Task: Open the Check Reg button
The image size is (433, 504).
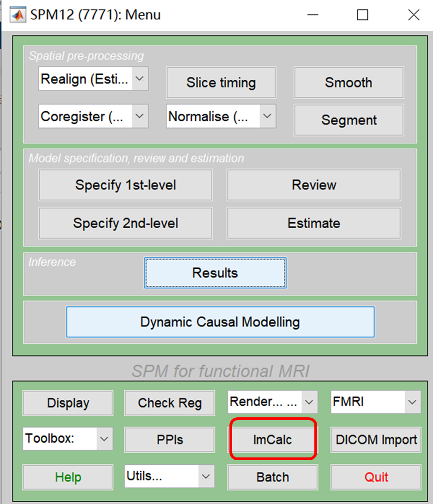Action: pyautogui.click(x=169, y=403)
